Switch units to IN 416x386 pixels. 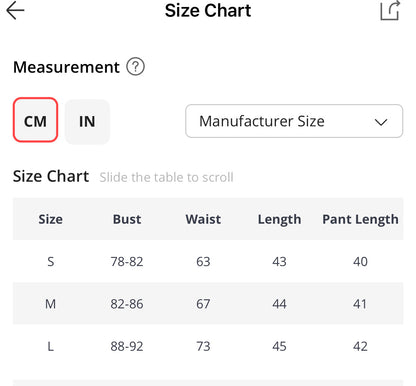[x=87, y=121]
